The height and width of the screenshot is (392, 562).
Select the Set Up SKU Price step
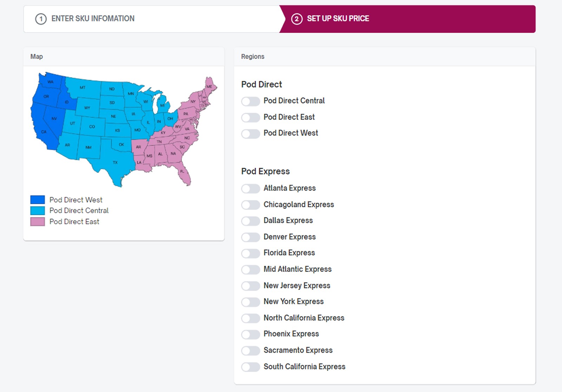(338, 19)
